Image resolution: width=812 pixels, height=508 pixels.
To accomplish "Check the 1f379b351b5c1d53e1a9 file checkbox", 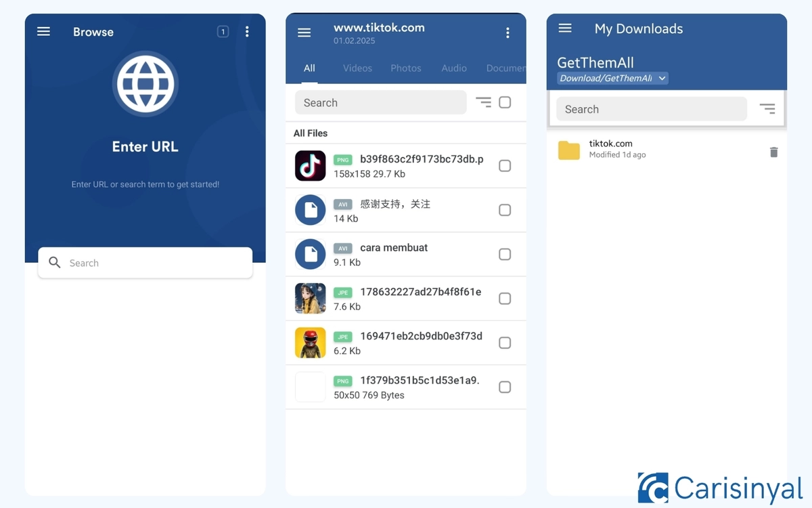I will click(x=505, y=387).
